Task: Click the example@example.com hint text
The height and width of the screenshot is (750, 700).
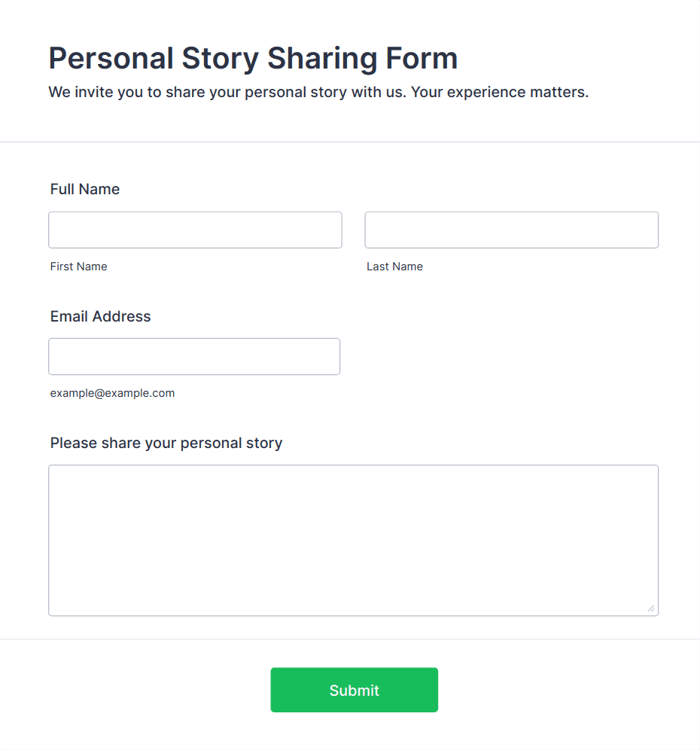Action: (113, 393)
